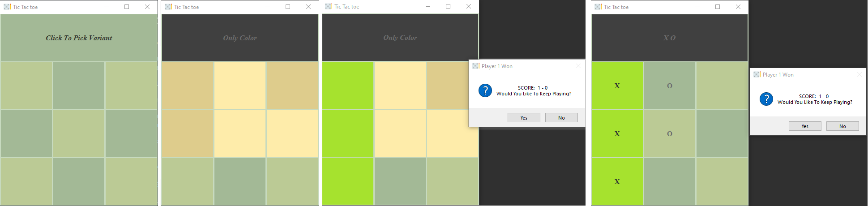The height and width of the screenshot is (206, 868).
Task: Close the Only Color window without green column
Action: pyautogui.click(x=308, y=7)
